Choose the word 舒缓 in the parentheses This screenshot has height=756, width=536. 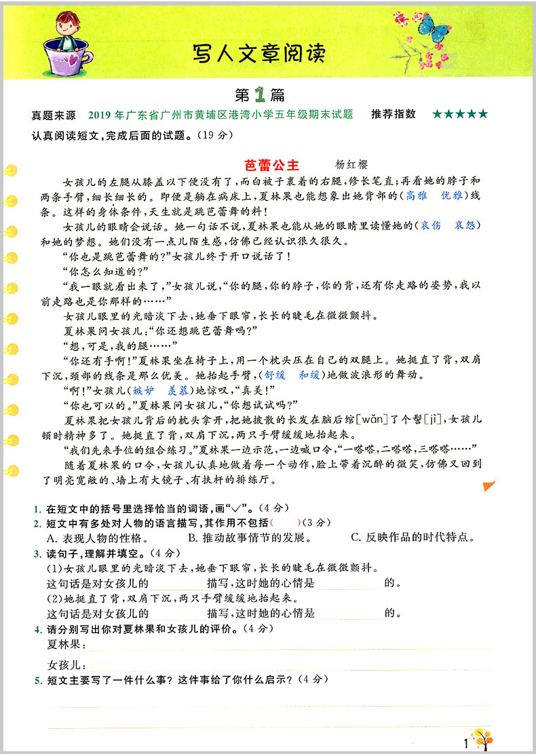coord(275,375)
